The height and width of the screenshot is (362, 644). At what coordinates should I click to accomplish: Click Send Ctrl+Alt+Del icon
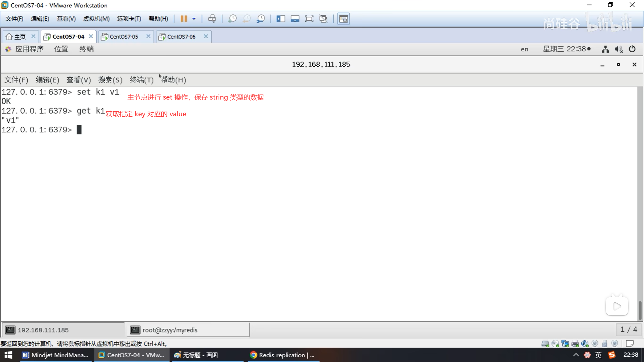tap(212, 19)
